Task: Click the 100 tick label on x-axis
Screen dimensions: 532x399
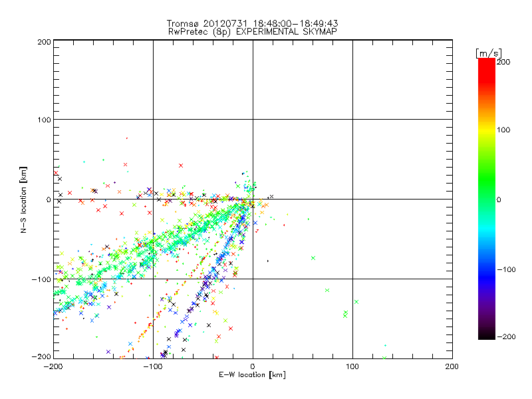Action: (x=352, y=366)
